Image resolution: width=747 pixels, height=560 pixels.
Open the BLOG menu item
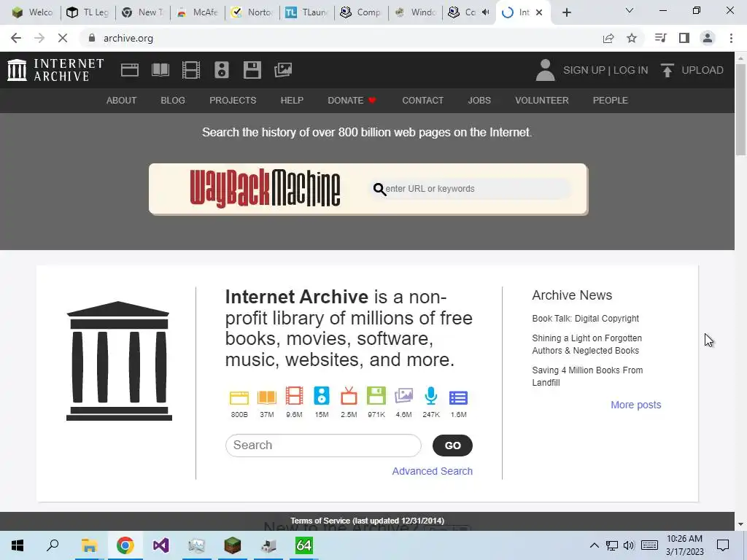pyautogui.click(x=173, y=101)
